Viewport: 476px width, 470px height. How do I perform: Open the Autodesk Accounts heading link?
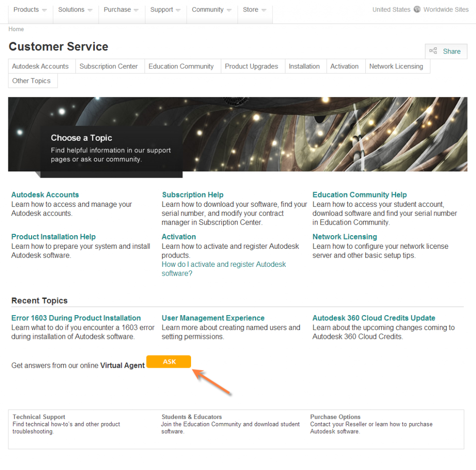(45, 195)
